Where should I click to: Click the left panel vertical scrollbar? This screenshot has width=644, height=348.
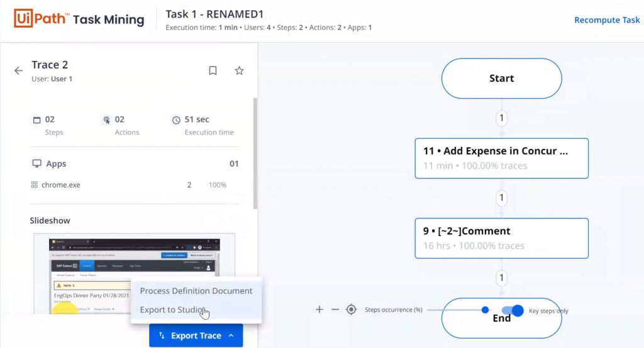pos(255,153)
